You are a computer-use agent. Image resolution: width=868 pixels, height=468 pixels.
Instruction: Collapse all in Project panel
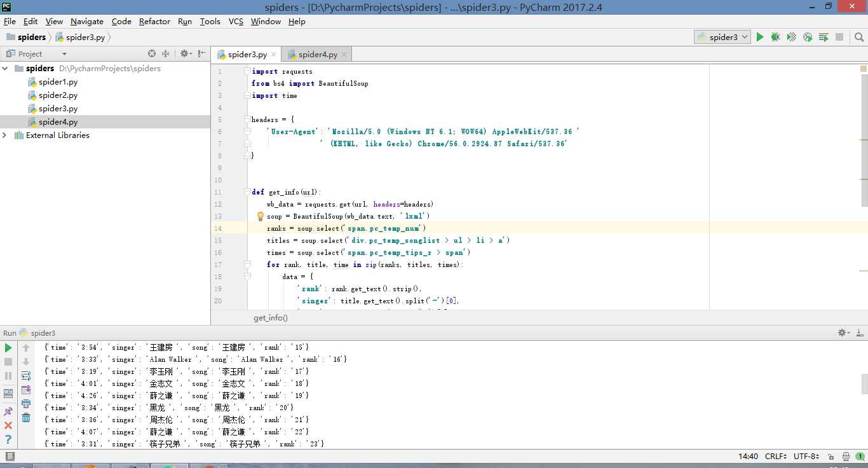[166, 54]
